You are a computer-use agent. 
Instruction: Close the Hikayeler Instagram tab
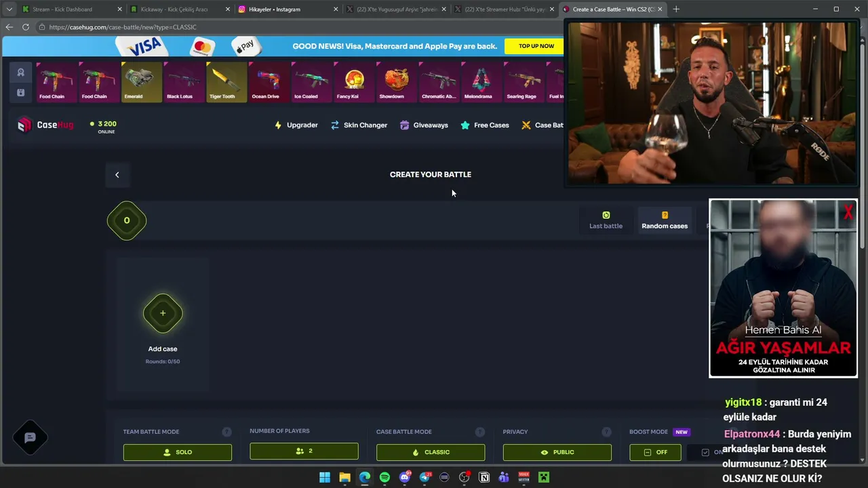(x=336, y=9)
